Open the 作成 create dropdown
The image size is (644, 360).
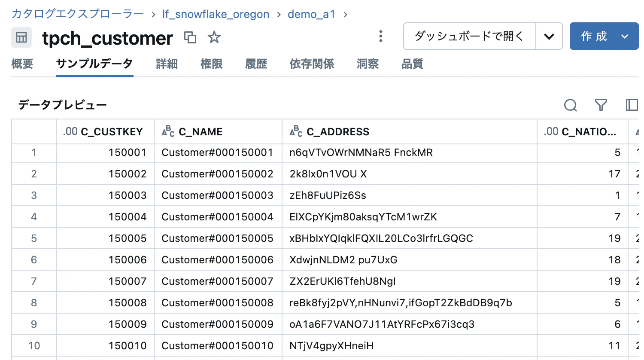click(x=604, y=37)
